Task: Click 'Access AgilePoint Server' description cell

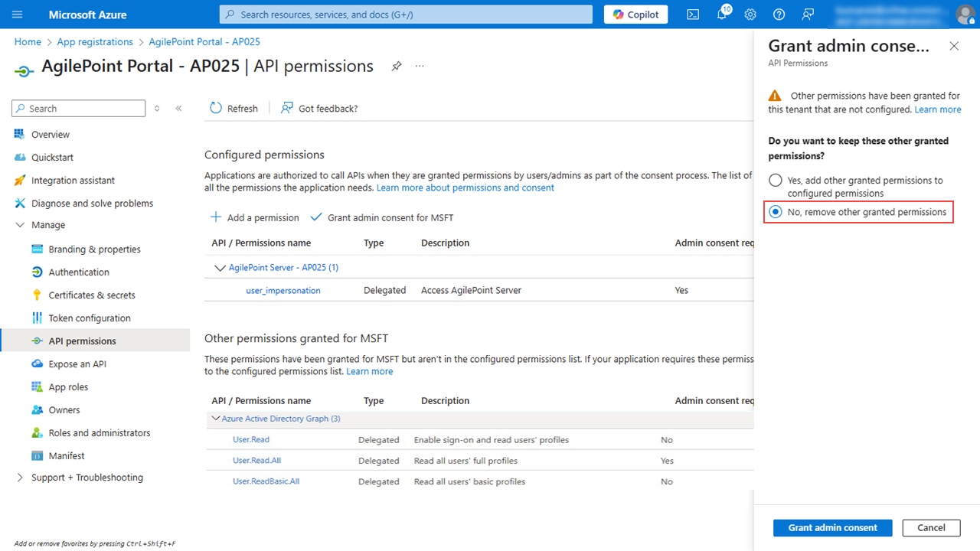Action: click(x=471, y=290)
